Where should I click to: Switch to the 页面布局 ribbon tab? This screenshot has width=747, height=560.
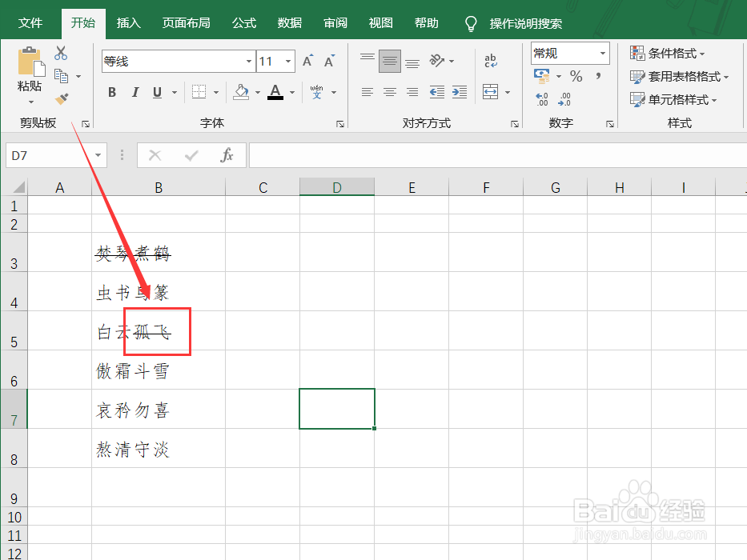(186, 23)
